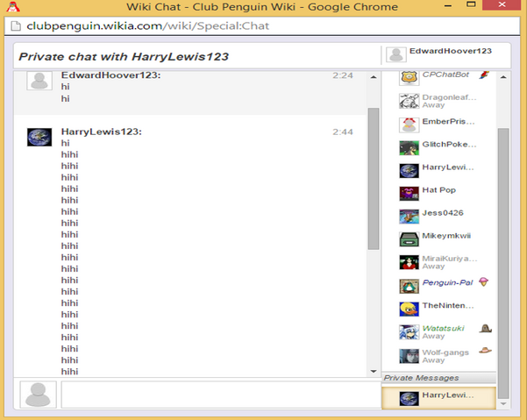Select Hat Pop in the user list
This screenshot has width=527, height=420.
(439, 190)
